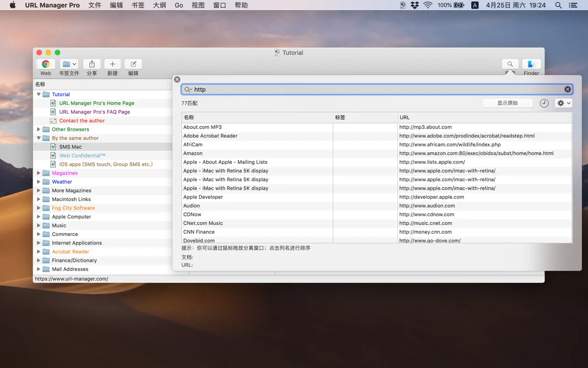This screenshot has width=588, height=368.
Task: Click the Apple Computer folder icon
Action: [x=46, y=216]
